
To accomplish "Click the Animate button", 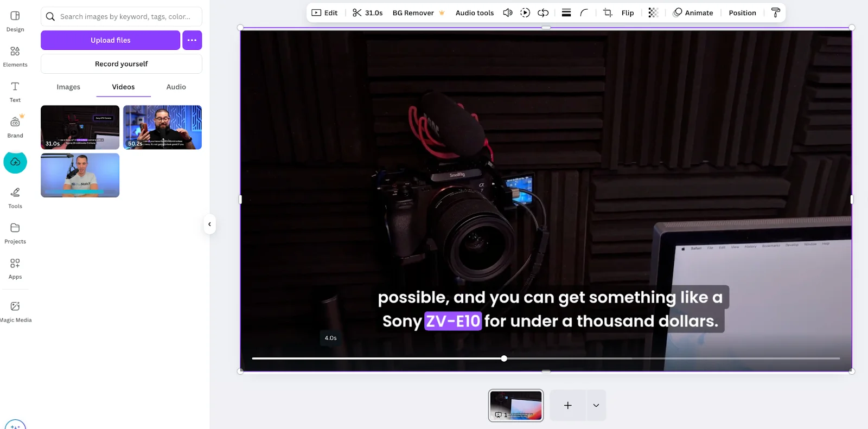I will 693,12.
